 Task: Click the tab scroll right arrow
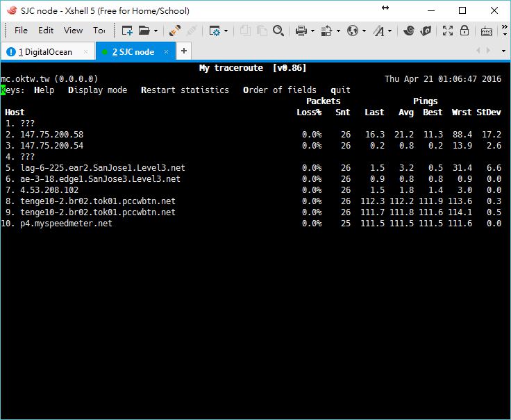488,51
